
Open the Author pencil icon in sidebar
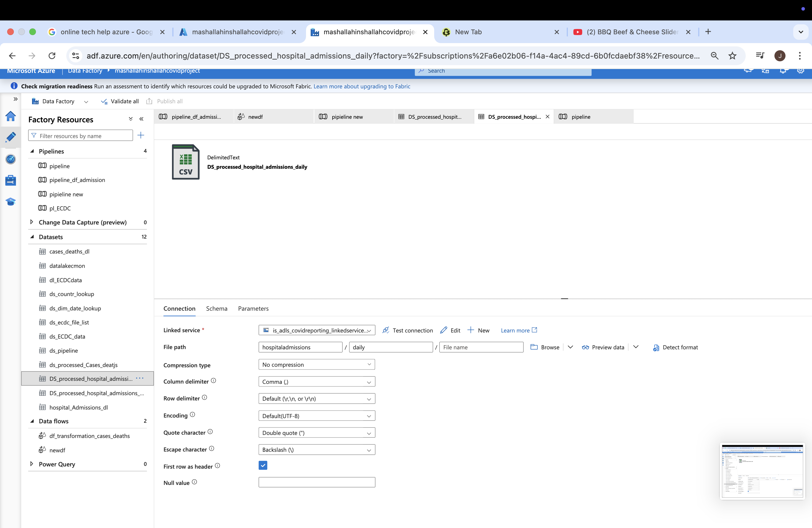(x=10, y=137)
